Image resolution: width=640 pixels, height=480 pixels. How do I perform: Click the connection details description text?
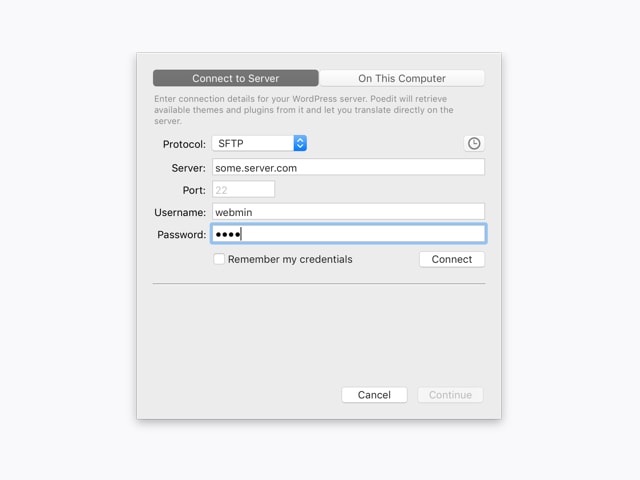pos(304,110)
